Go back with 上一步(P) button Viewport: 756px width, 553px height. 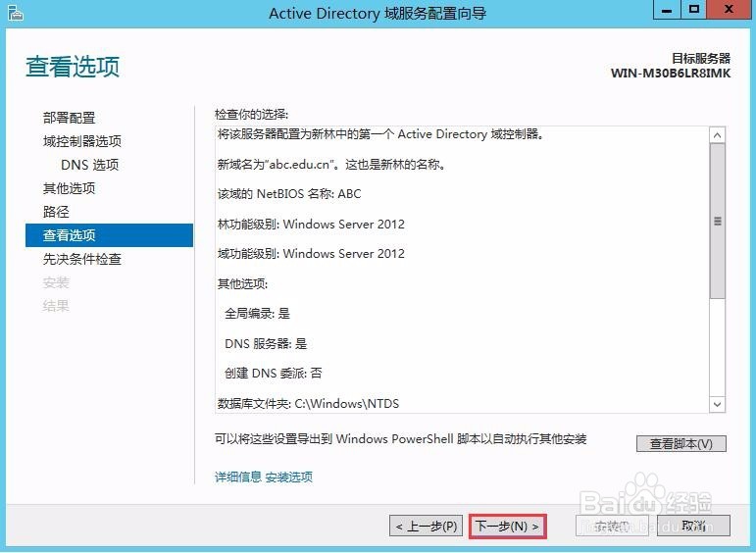(427, 526)
